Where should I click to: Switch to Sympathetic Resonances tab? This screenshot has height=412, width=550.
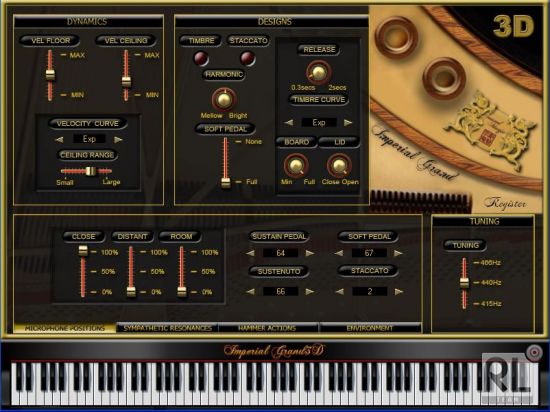(x=167, y=328)
